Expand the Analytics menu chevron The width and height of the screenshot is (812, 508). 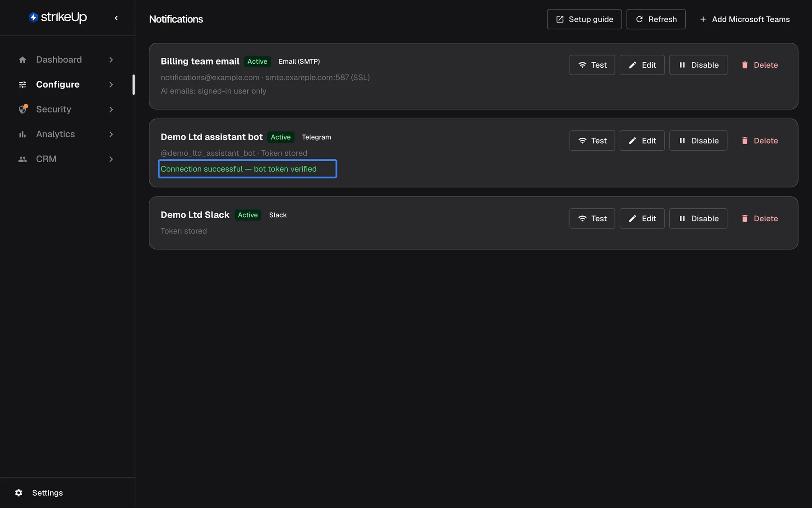tap(111, 134)
